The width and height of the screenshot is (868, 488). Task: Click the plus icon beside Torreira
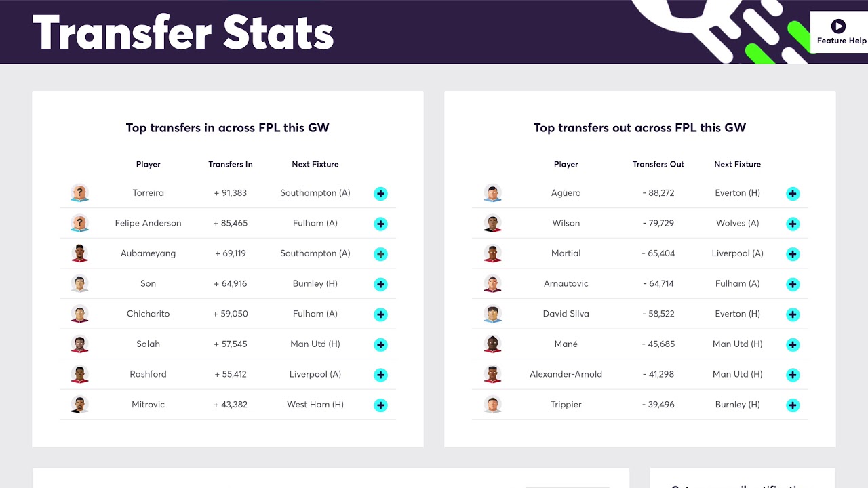(380, 194)
